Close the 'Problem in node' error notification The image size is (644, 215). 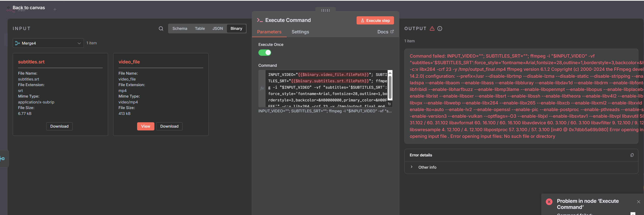tap(639, 202)
